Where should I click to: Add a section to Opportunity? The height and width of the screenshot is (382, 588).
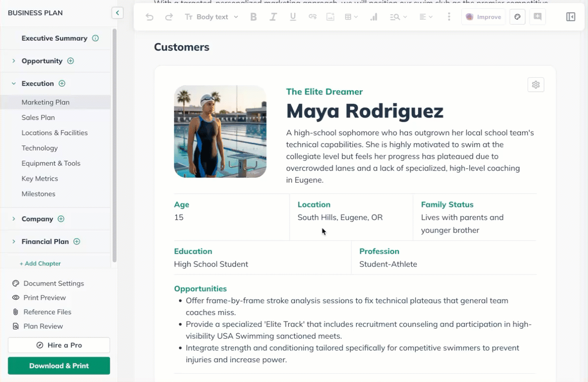click(x=70, y=61)
